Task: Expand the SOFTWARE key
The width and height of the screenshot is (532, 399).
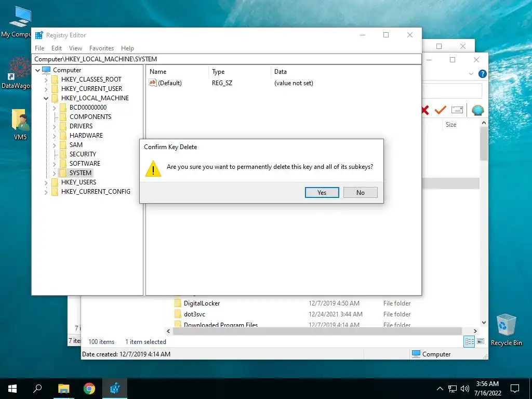Action: click(x=54, y=164)
